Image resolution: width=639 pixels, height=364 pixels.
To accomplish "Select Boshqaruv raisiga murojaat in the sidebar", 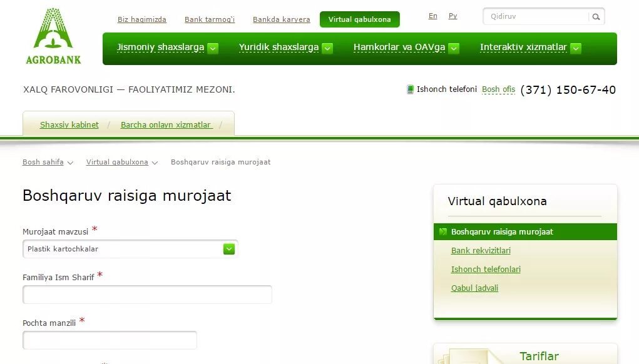I will click(x=525, y=231).
